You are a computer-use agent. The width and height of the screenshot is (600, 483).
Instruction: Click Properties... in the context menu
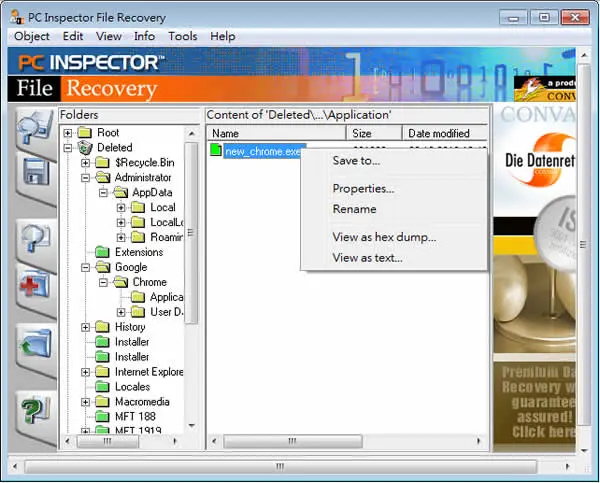(363, 189)
